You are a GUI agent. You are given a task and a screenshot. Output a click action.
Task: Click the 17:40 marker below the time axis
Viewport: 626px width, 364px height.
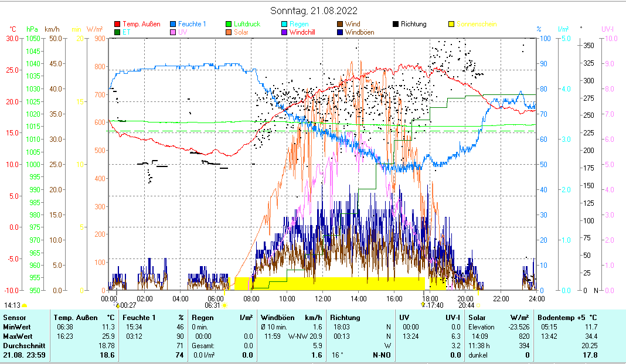[434, 305]
